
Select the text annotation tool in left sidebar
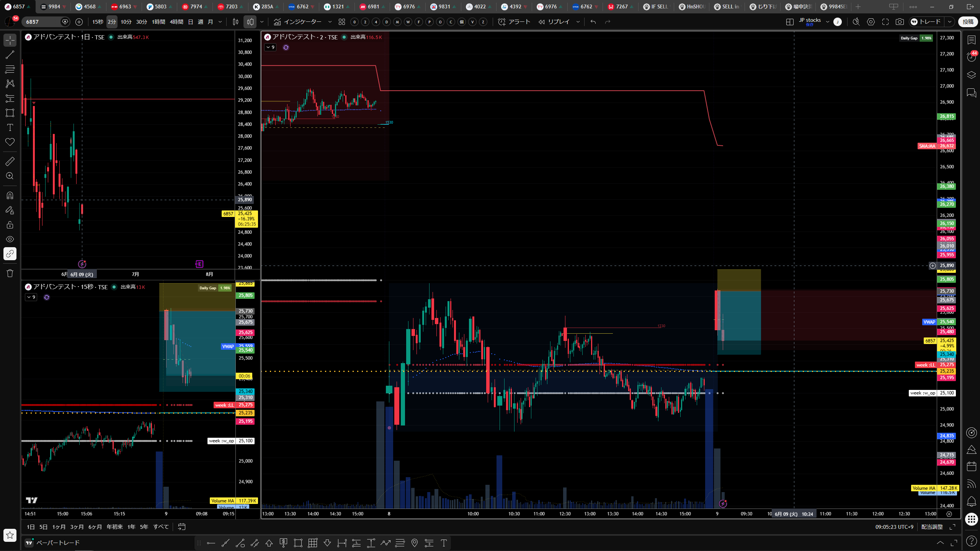pyautogui.click(x=10, y=127)
